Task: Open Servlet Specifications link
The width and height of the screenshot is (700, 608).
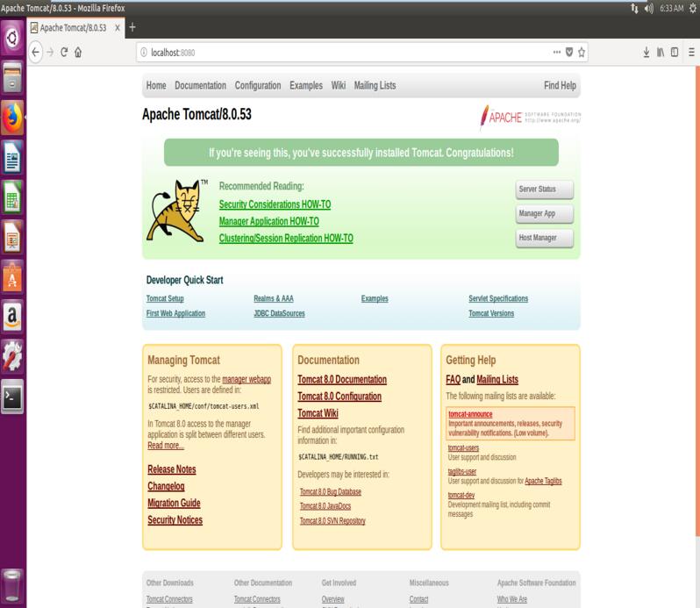Action: [x=498, y=298]
